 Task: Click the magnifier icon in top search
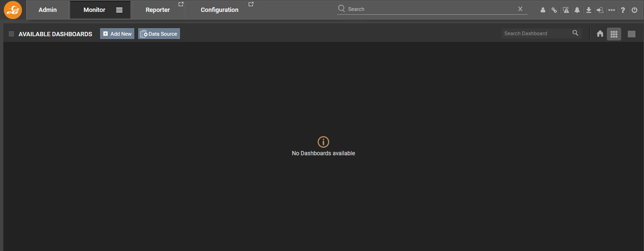click(x=342, y=9)
